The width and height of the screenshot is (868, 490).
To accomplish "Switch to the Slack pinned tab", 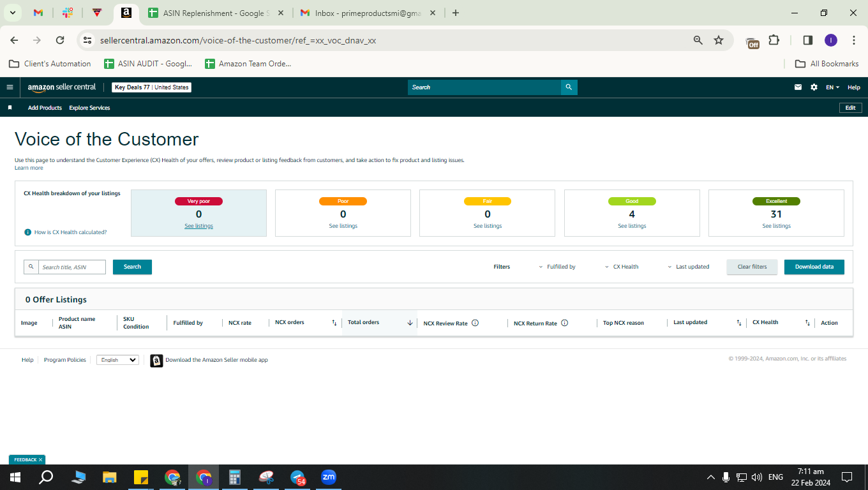I will [68, 13].
